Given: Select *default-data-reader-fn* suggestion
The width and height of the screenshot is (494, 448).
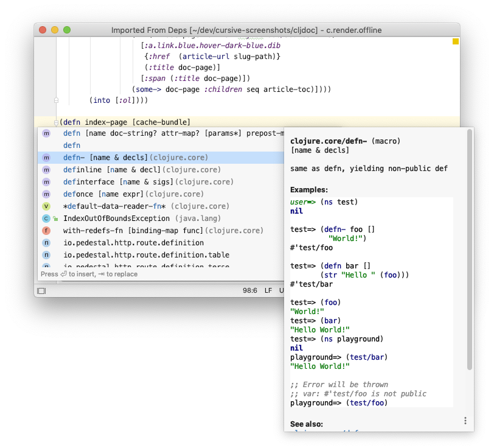Looking at the screenshot, I should coord(161,206).
